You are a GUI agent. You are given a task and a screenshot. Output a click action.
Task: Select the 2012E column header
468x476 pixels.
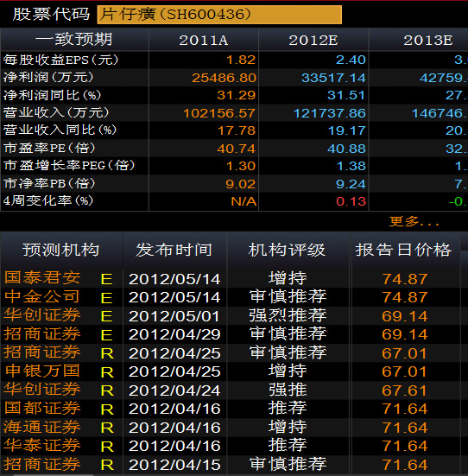click(313, 40)
